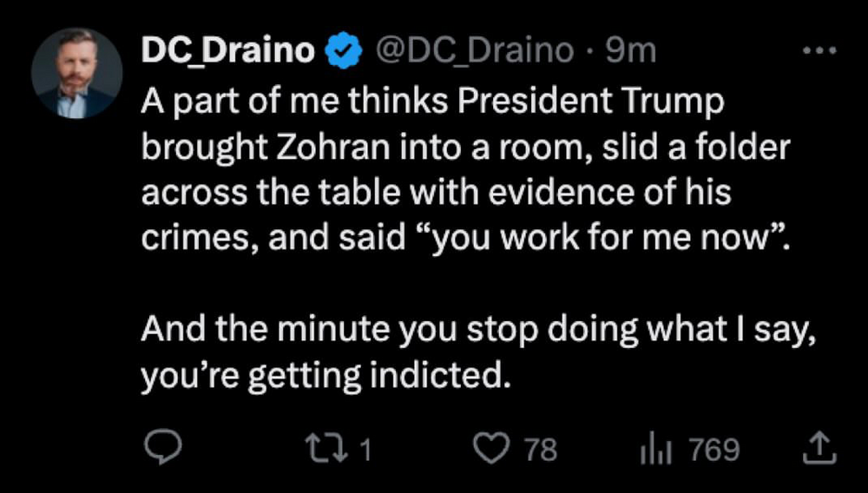868x493 pixels.
Task: Click the view count showing 769
Action: click(x=714, y=449)
